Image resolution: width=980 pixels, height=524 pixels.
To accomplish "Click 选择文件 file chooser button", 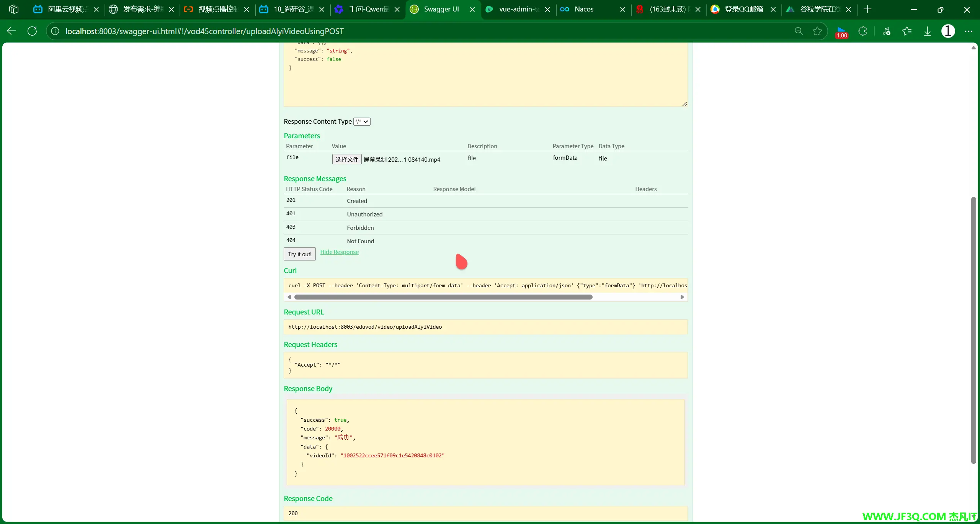I will pos(346,159).
